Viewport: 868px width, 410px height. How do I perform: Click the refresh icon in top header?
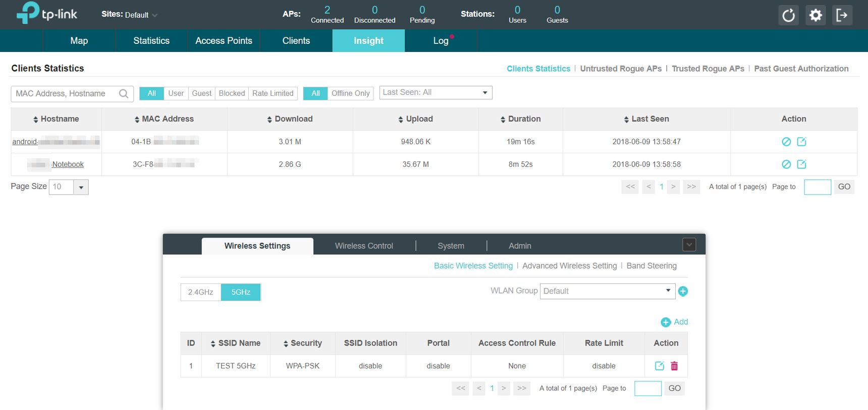(x=788, y=15)
